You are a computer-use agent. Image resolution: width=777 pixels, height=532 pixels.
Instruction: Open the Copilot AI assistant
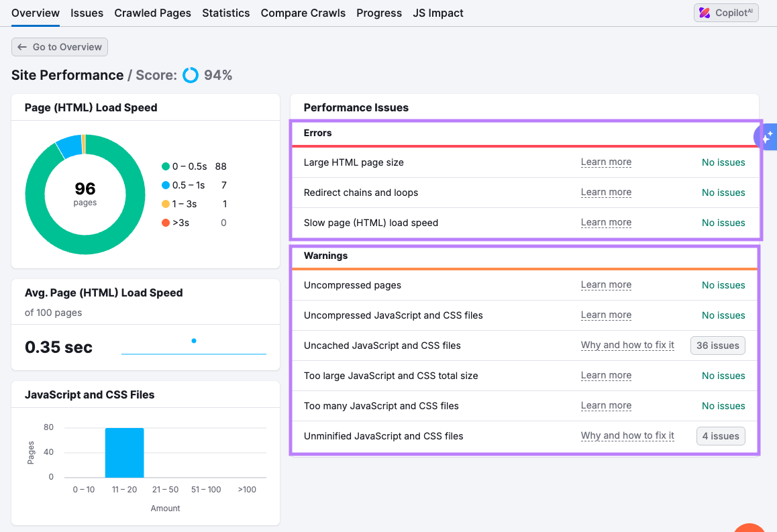[x=726, y=12]
